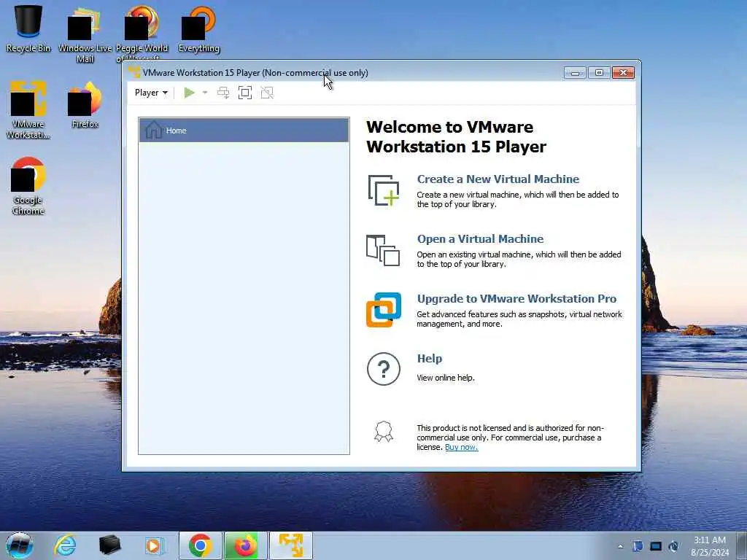747x560 pixels.
Task: Click the VMware logo in title bar
Action: (x=134, y=72)
